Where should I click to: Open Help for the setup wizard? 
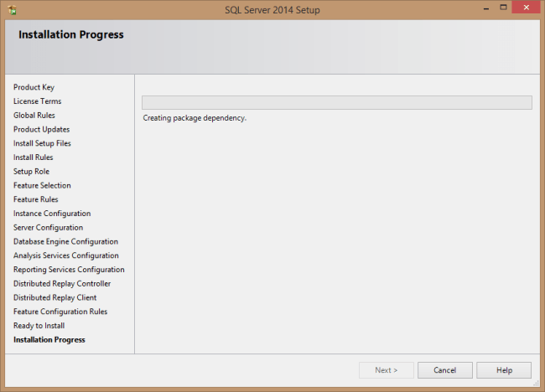[504, 369]
